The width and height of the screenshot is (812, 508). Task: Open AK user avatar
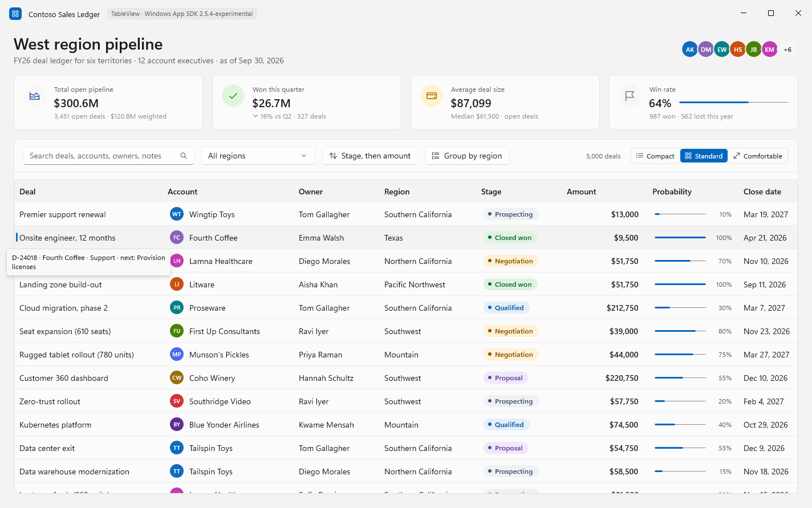690,50
